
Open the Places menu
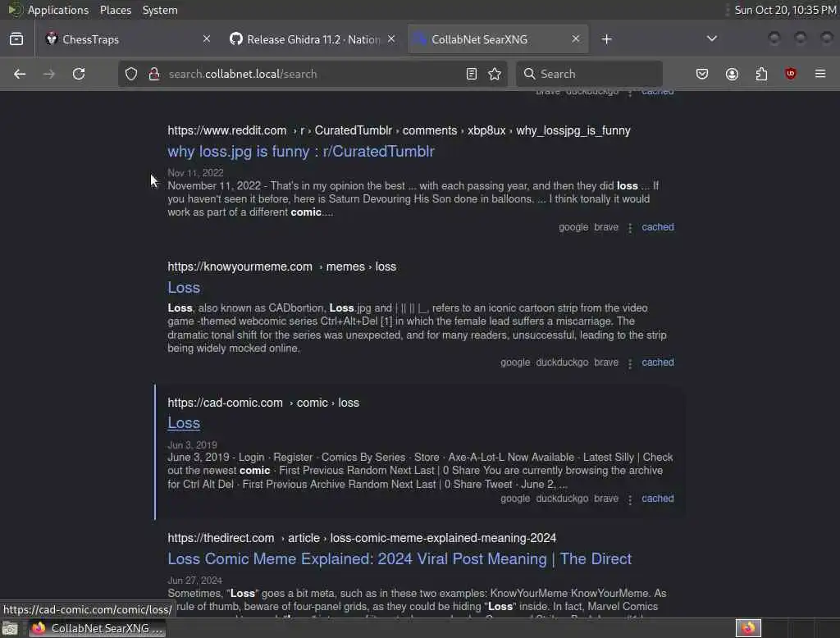pos(115,10)
